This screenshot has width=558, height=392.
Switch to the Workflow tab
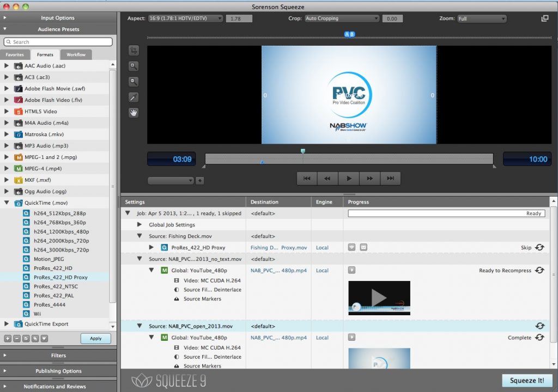(76, 54)
